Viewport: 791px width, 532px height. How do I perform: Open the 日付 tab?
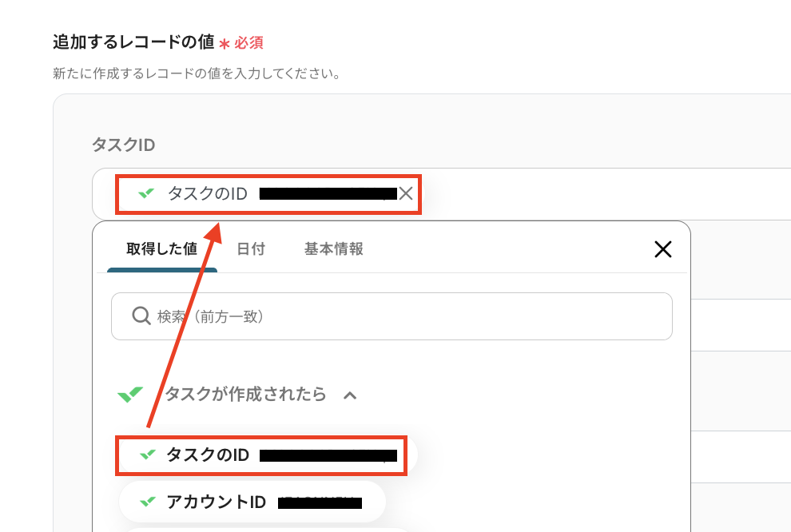(x=251, y=249)
